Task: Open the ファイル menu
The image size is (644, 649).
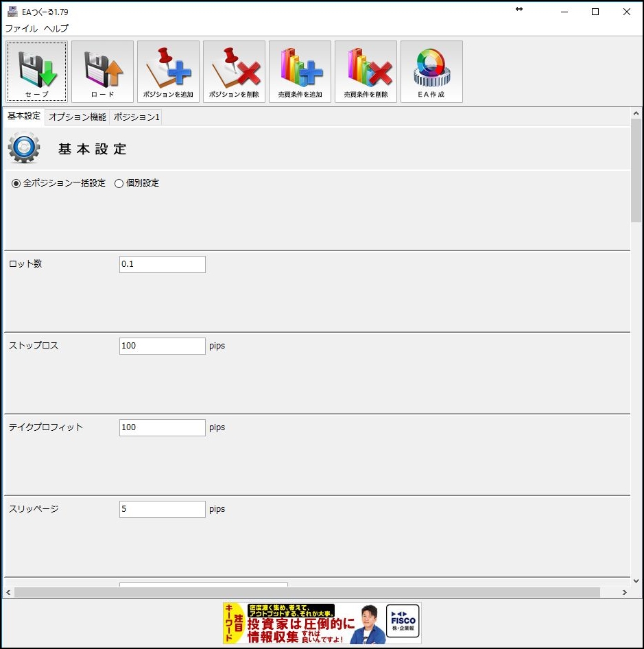Action: (x=21, y=29)
